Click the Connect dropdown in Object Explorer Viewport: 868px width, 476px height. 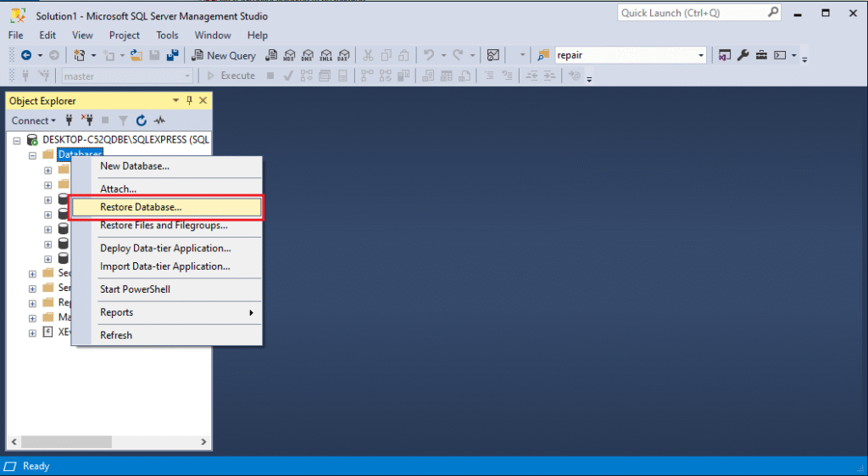click(33, 120)
